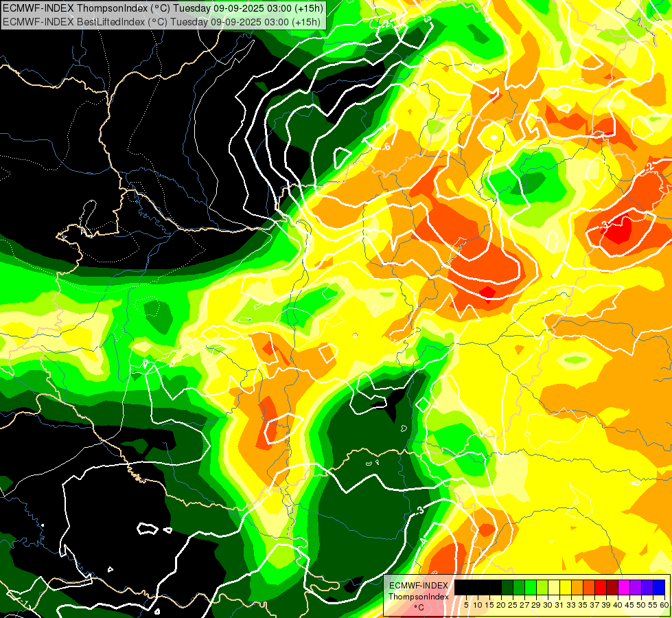Click the legend value '35'
The height and width of the screenshot is (618, 672).
(x=583, y=605)
